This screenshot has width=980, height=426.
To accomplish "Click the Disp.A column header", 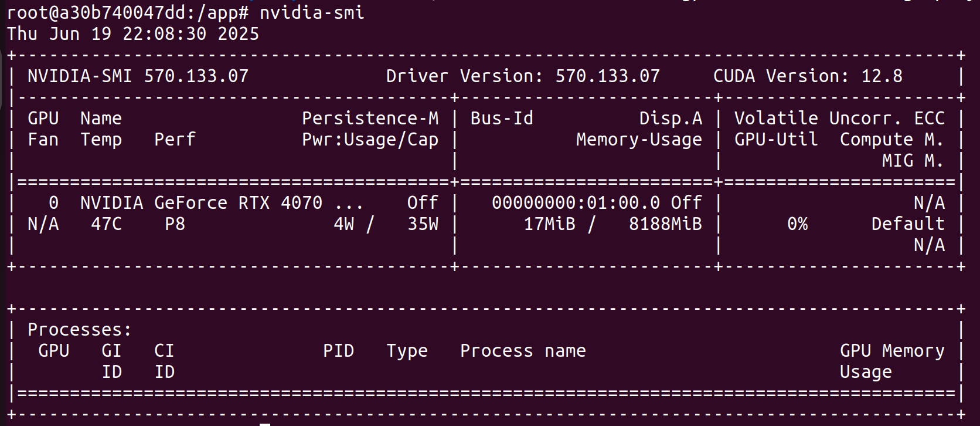I will pyautogui.click(x=671, y=118).
